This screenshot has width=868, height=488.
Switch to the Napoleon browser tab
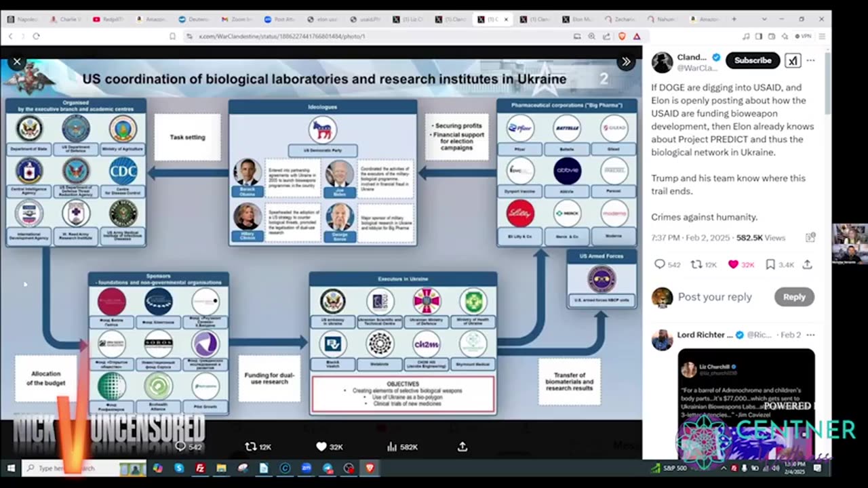24,19
